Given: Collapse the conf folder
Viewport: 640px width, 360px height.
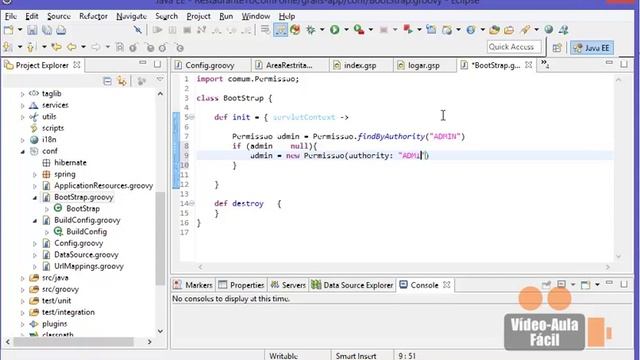Looking at the screenshot, I should [x=22, y=151].
